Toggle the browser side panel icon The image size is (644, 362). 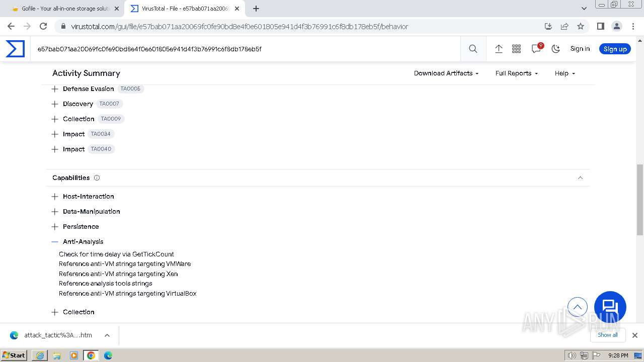[601, 26]
